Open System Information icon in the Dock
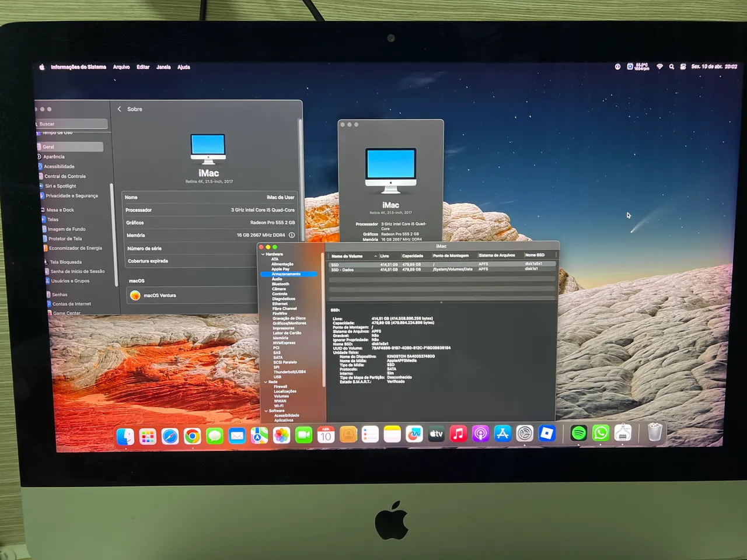 623,432
